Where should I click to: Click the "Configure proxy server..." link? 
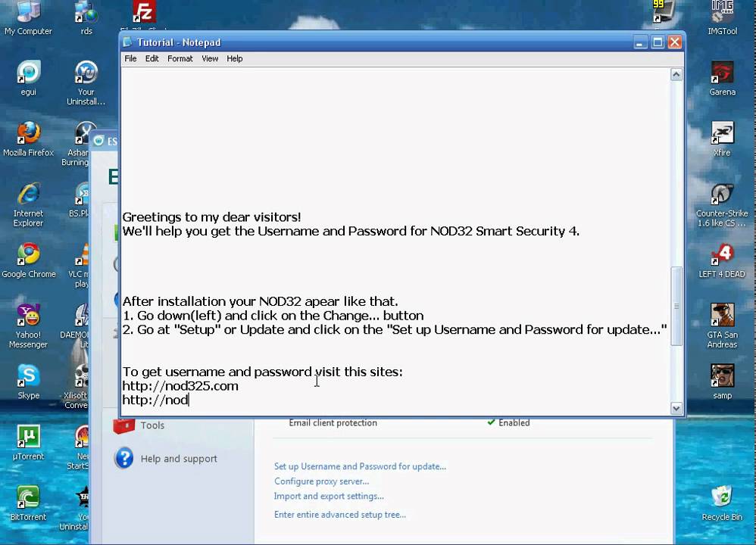[322, 481]
